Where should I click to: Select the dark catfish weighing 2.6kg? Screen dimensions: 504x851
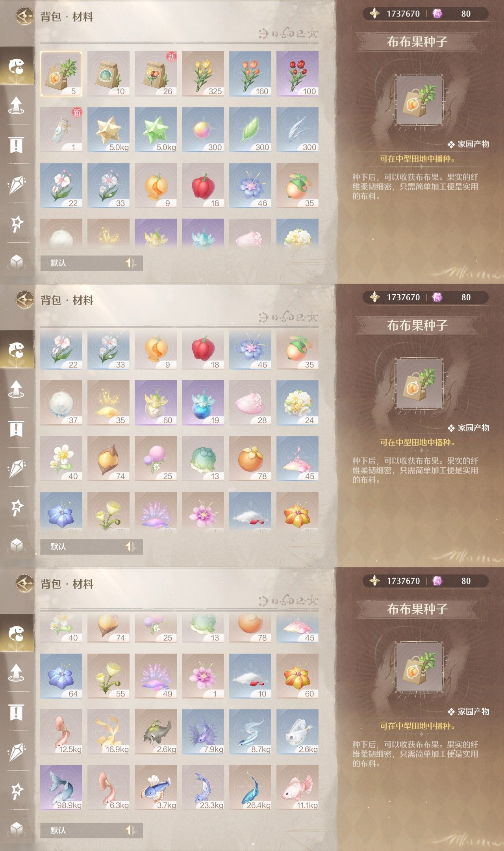(156, 732)
